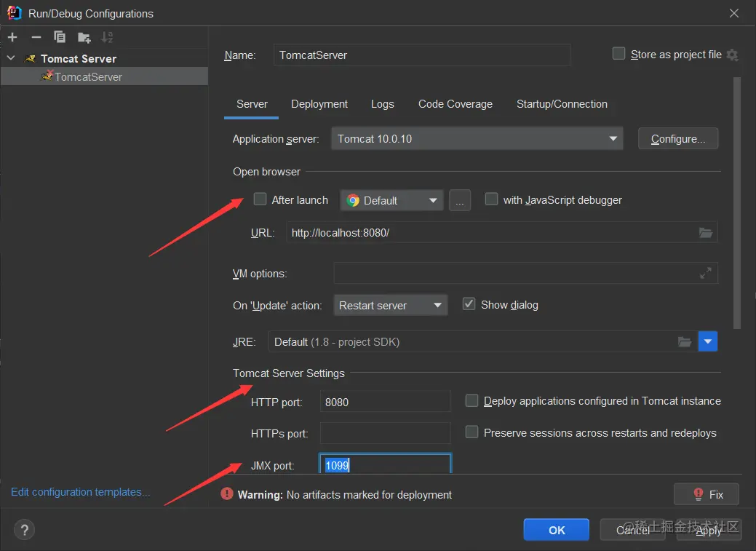Screen dimensions: 756x551
Task: Enable the After launch checkbox
Action: [x=260, y=199]
